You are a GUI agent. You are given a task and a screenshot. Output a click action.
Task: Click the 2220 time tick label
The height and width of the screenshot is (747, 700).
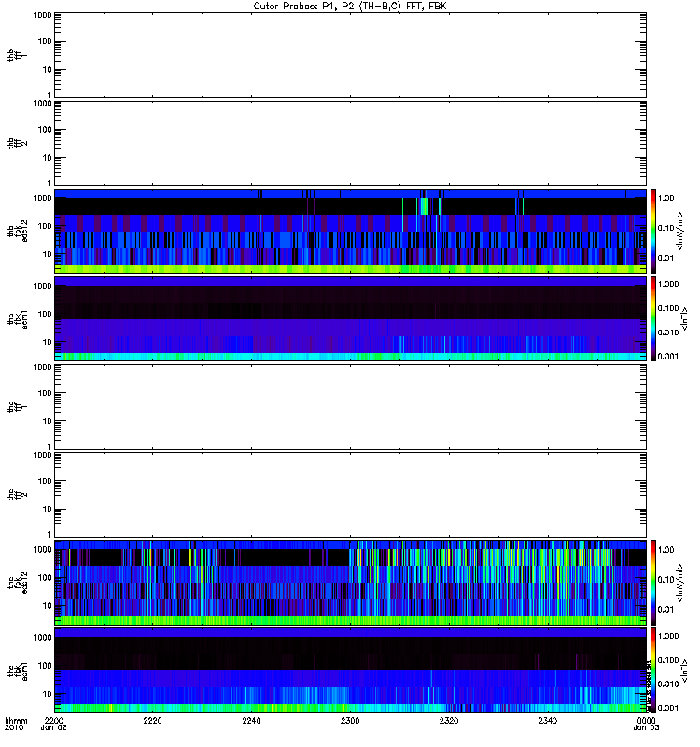click(152, 720)
